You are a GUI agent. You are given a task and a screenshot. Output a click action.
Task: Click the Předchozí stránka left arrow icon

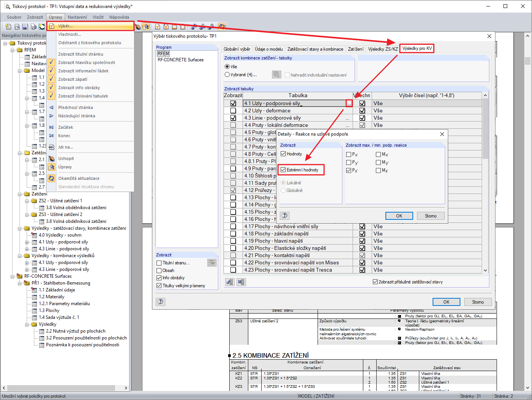51,107
